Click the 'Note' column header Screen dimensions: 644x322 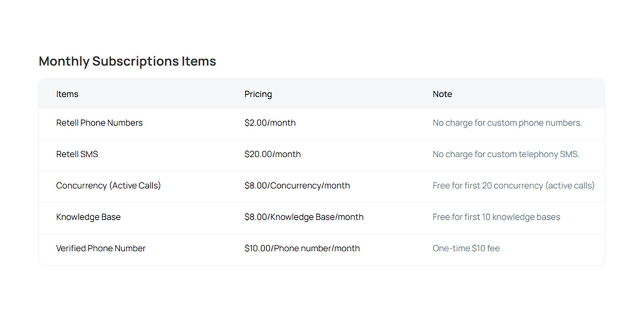(442, 94)
